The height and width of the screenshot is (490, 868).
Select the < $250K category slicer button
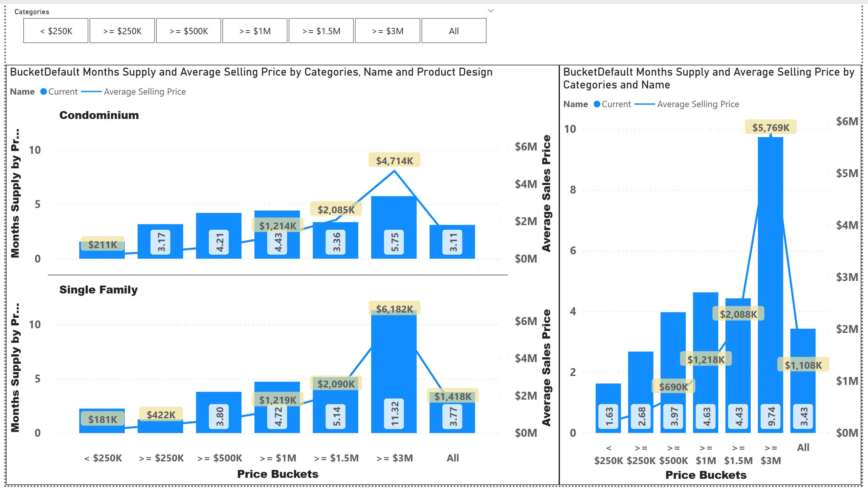tap(56, 31)
